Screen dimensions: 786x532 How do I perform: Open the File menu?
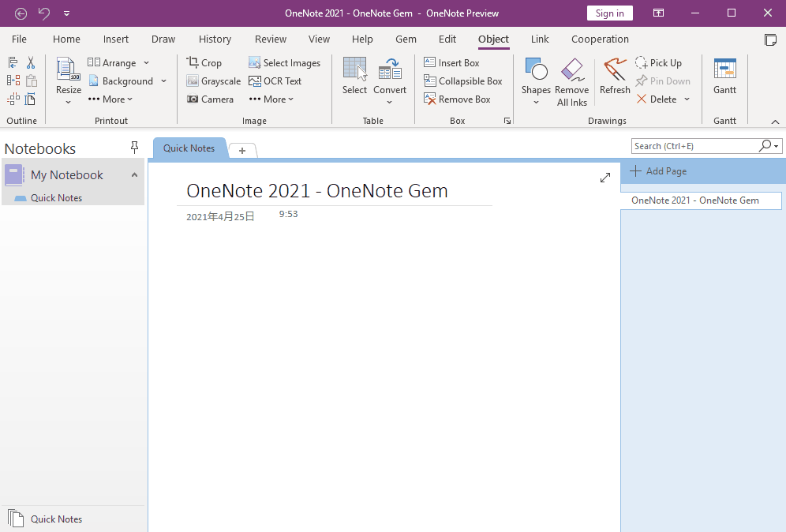(x=19, y=39)
